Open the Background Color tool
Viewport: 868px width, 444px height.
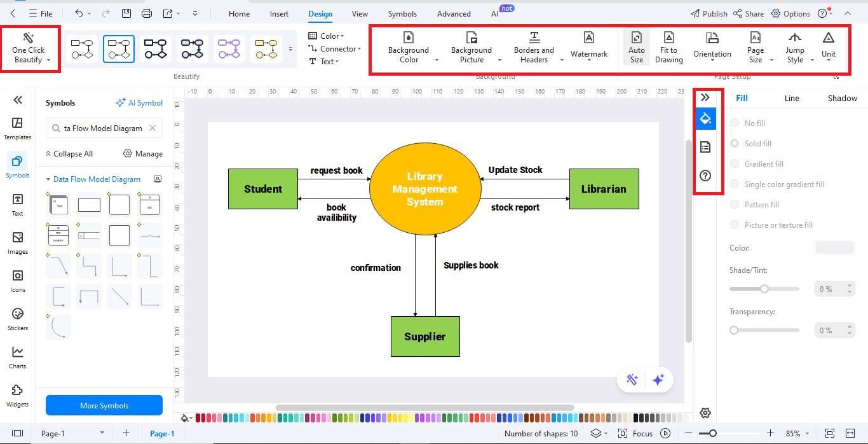(409, 48)
